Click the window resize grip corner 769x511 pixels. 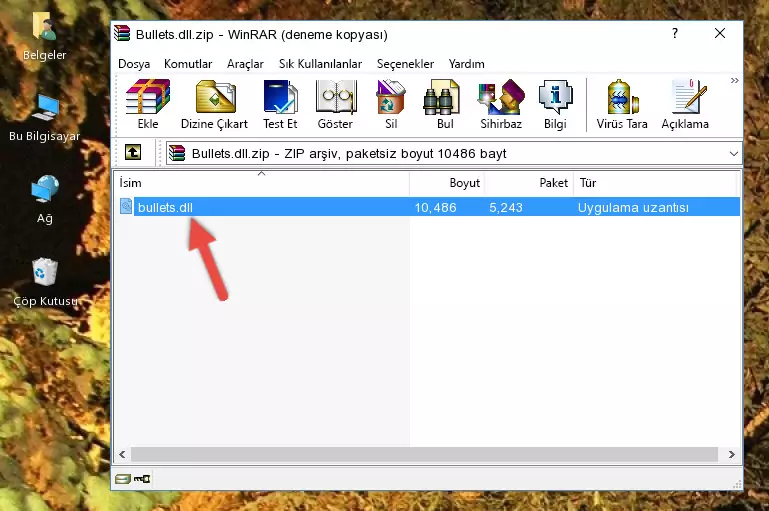(737, 485)
